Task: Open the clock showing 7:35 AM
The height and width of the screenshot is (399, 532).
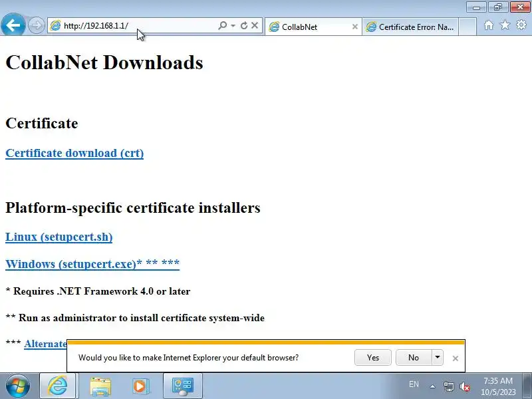Action: [498, 386]
